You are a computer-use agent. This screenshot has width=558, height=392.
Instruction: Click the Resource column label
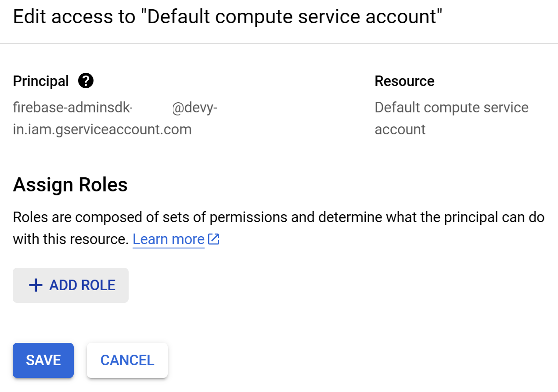[x=404, y=81]
